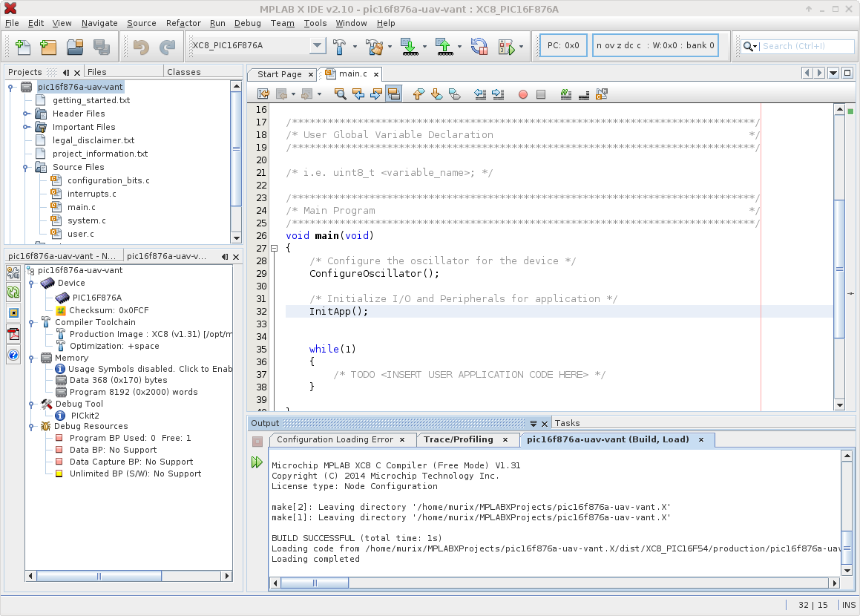Click the Open Project folder icon
This screenshot has height=616, width=860.
pyautogui.click(x=75, y=47)
